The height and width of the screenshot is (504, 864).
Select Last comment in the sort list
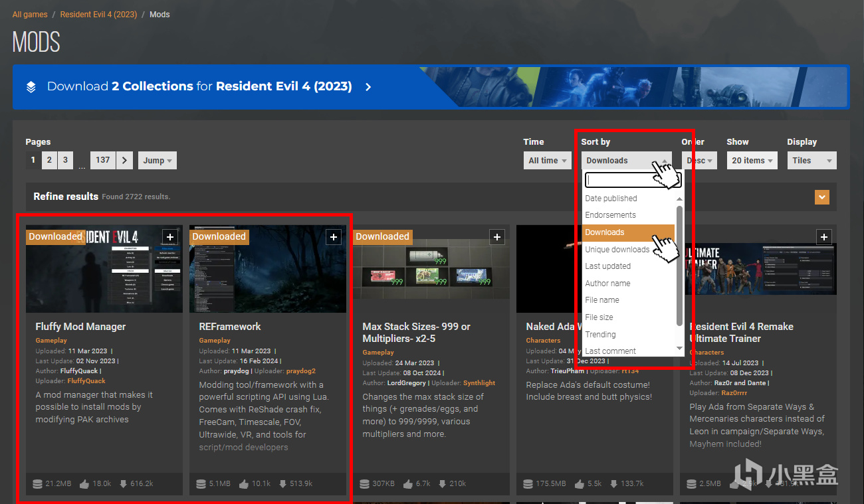pos(629,351)
